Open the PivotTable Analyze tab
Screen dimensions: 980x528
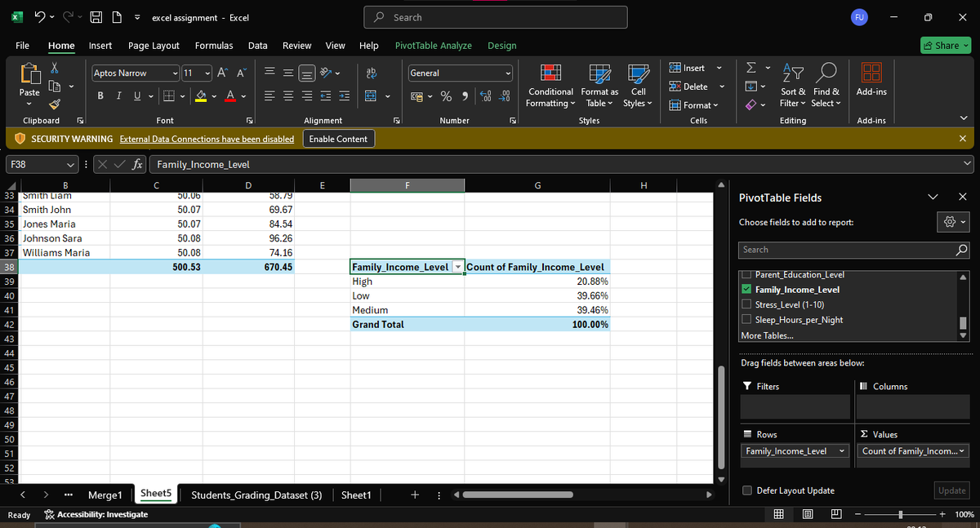pyautogui.click(x=433, y=46)
